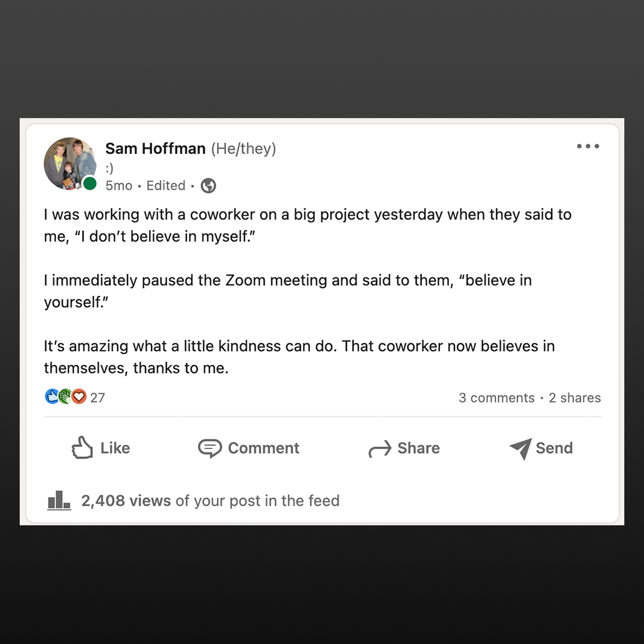Viewport: 644px width, 644px height.
Task: Send the post via paper plane button
Action: 541,448
